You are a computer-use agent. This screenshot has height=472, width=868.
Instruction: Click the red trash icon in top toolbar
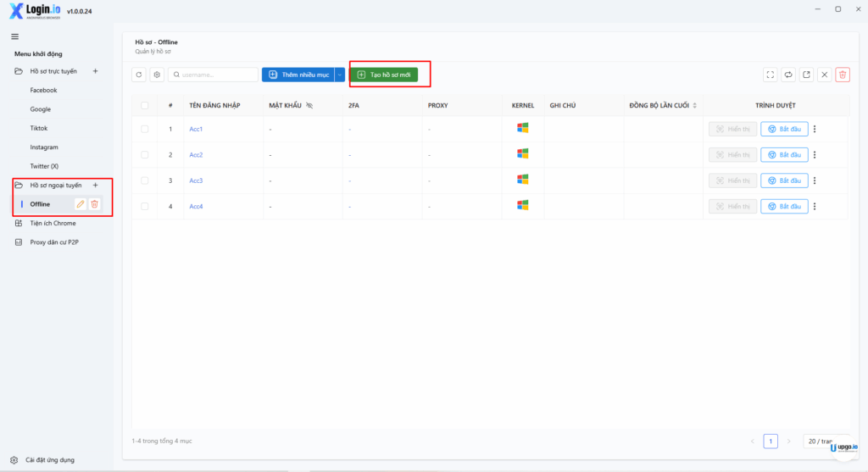(843, 75)
